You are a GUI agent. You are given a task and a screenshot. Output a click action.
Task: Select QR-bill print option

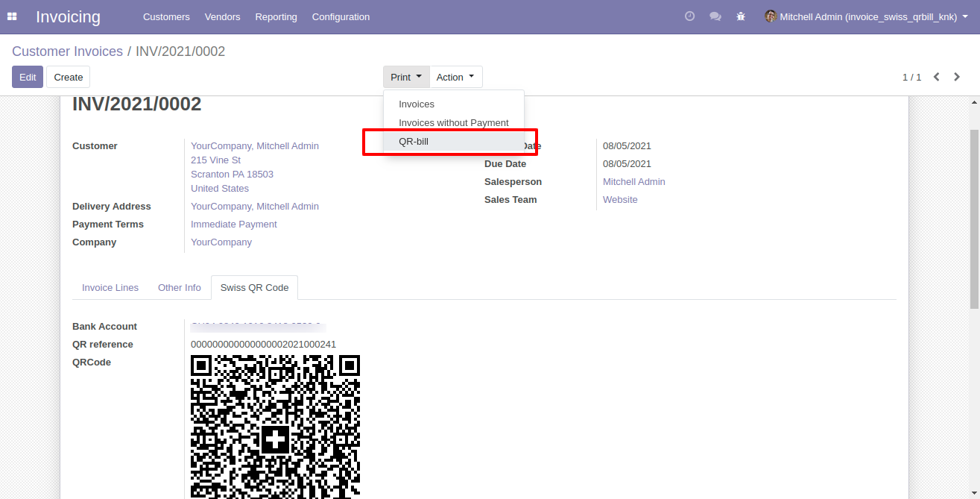[x=454, y=142]
